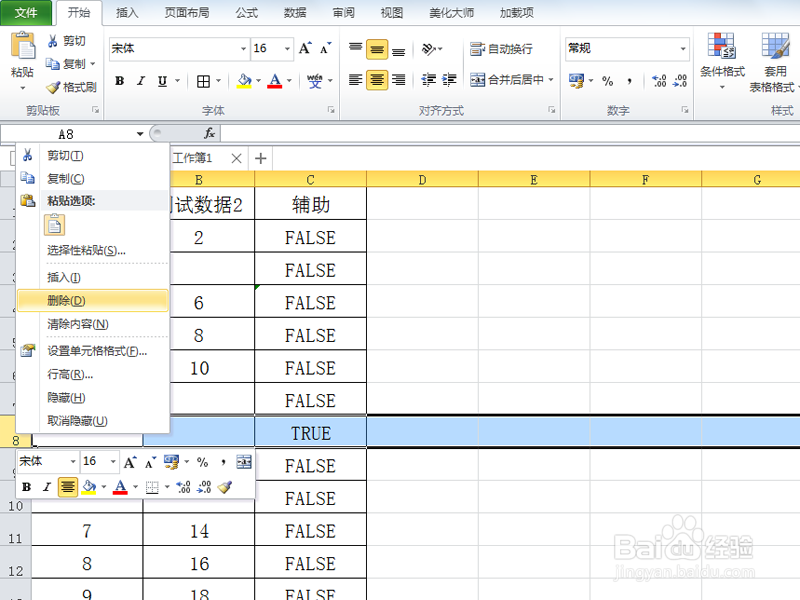Image resolution: width=800 pixels, height=600 pixels.
Task: Align text right in ribbon
Action: (x=398, y=80)
